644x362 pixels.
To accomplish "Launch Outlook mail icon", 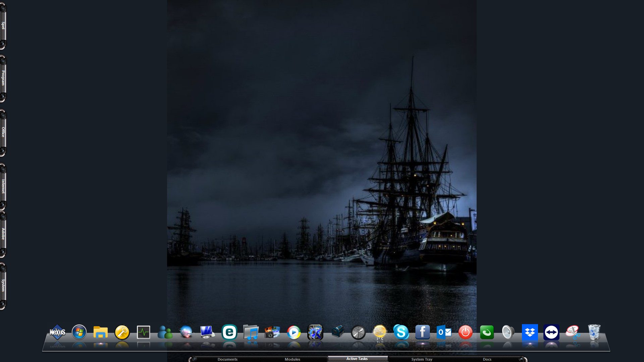I will [444, 332].
